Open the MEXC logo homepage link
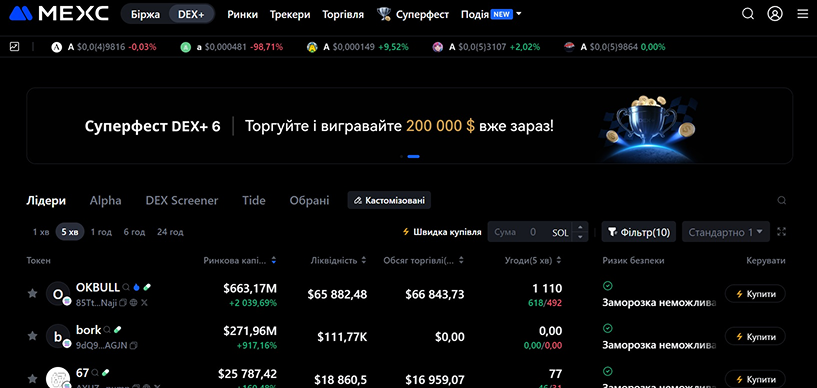 59,14
